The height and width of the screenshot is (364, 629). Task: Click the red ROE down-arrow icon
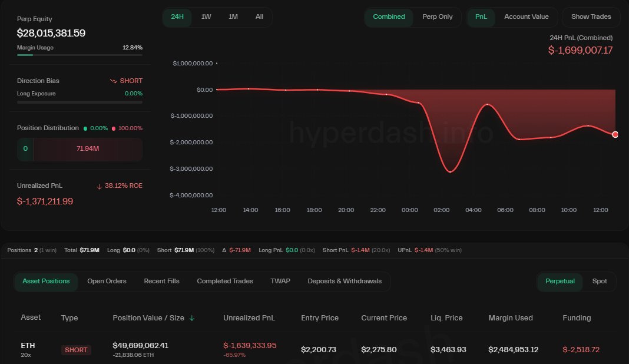(x=99, y=186)
